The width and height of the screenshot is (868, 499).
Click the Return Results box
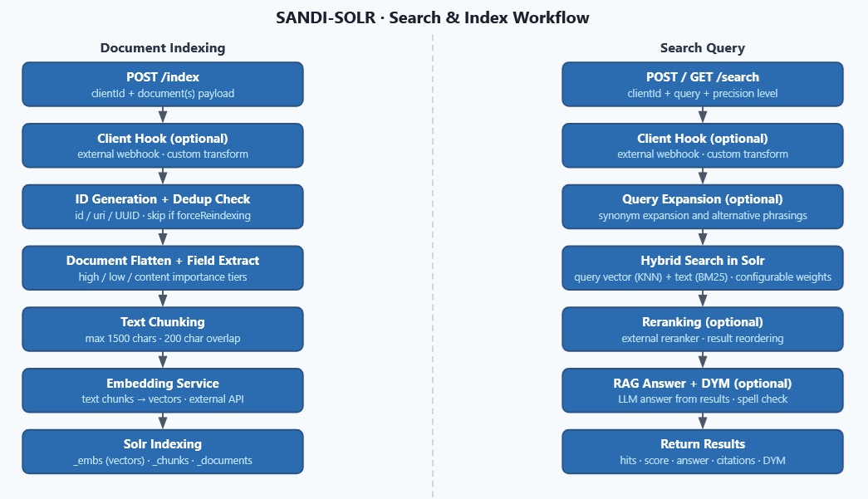pos(703,452)
